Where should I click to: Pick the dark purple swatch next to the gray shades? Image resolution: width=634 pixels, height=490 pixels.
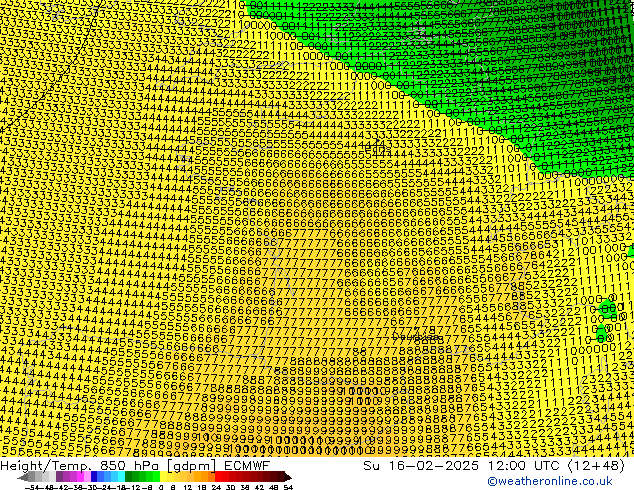(59, 477)
